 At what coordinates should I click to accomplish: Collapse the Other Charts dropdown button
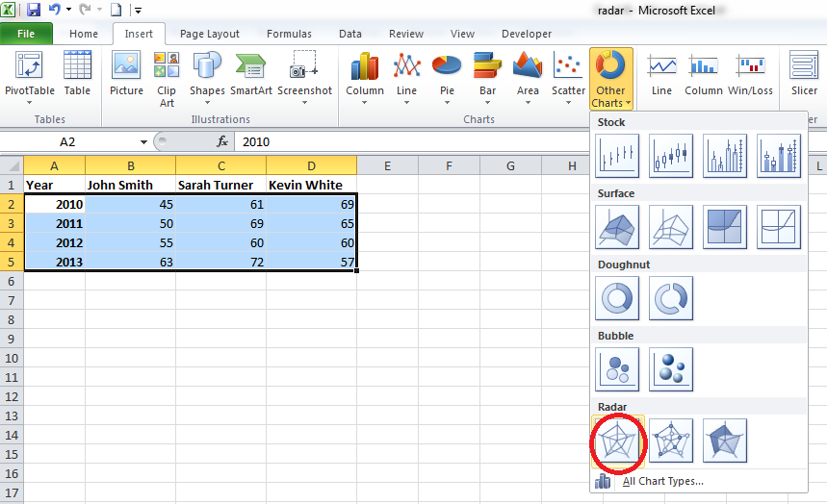pos(610,79)
